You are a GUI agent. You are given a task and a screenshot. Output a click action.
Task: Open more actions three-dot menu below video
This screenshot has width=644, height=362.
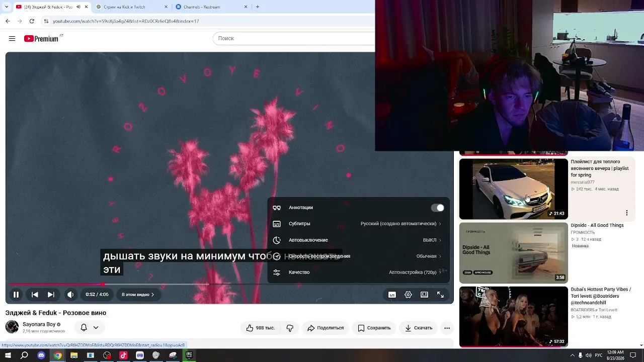[447, 328]
